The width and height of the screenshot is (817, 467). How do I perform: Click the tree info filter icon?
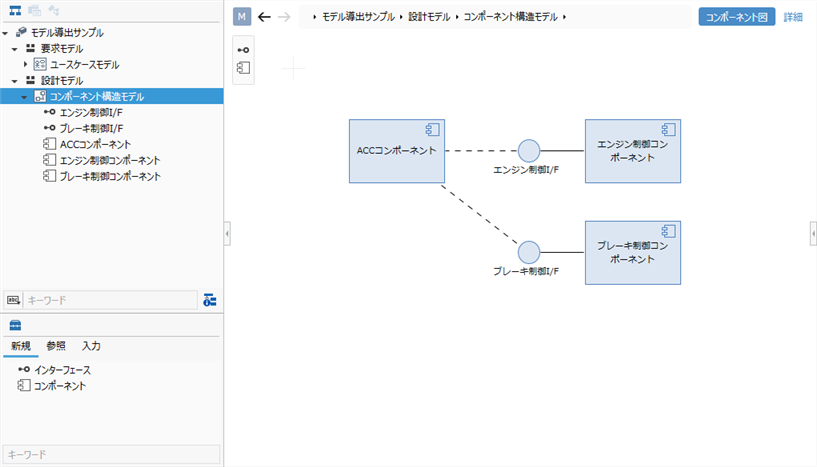coord(209,300)
